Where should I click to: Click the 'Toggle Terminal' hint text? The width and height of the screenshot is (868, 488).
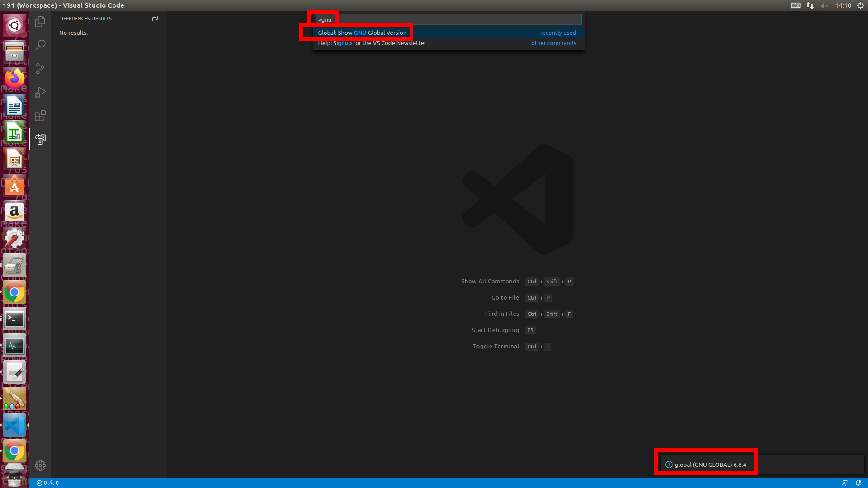click(496, 347)
